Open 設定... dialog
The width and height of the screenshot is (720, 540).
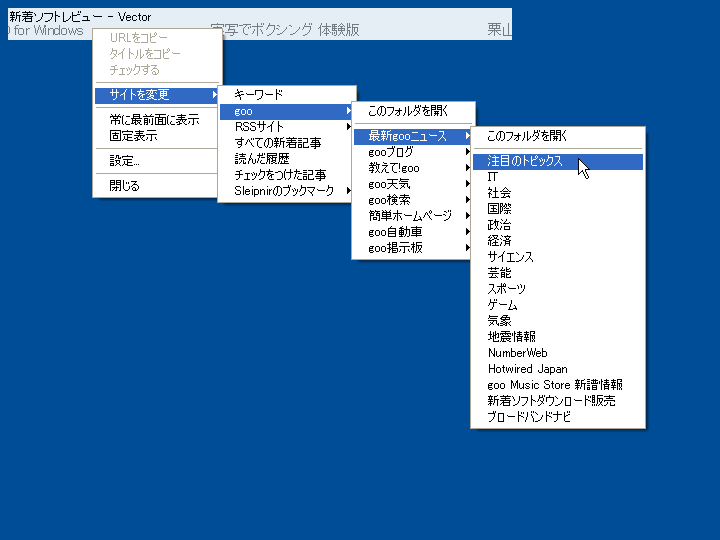pyautogui.click(x=157, y=161)
